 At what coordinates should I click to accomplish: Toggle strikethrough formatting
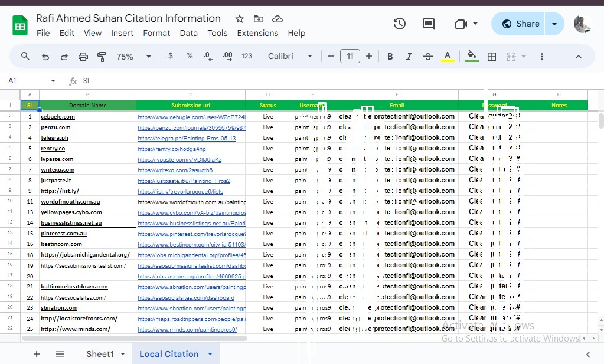(x=428, y=57)
